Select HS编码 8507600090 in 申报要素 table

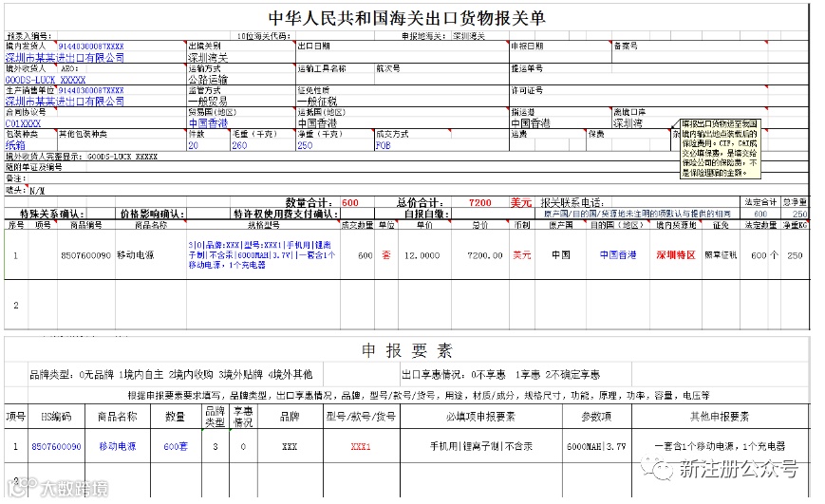click(x=56, y=447)
